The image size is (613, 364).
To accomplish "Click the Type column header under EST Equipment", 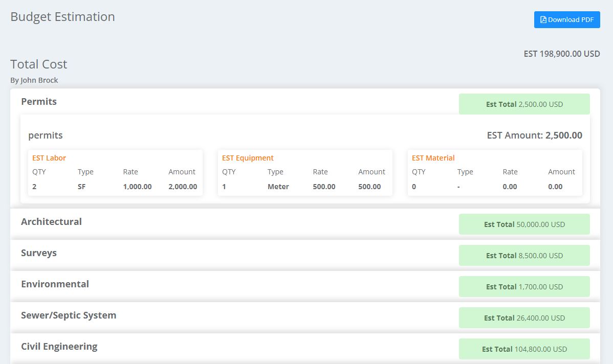I will (x=275, y=172).
